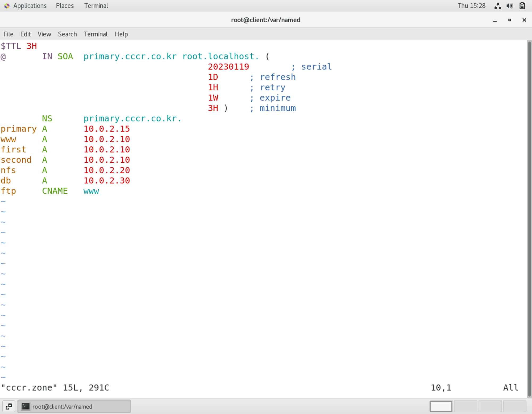Click the network connection tray icon
The image size is (532, 414).
point(498,6)
